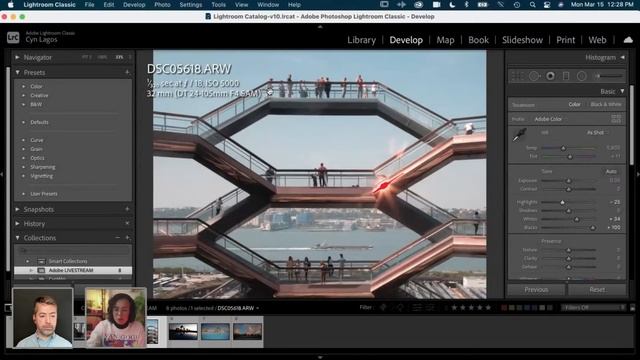This screenshot has height=360, width=640.
Task: Switch to the Print module
Action: coord(566,40)
